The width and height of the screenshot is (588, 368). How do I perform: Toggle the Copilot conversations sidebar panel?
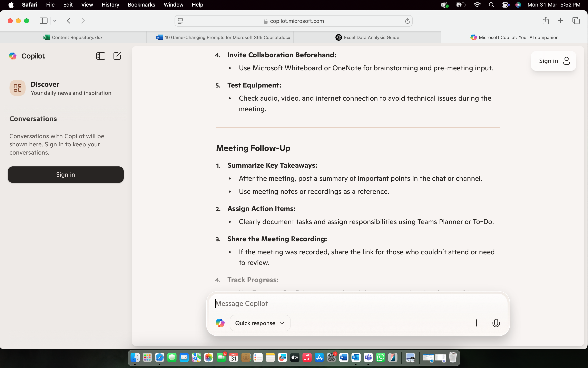(x=101, y=56)
